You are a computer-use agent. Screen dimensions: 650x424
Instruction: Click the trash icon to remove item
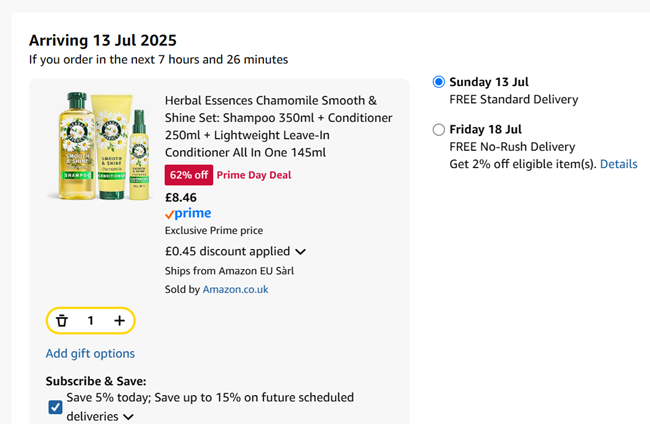pyautogui.click(x=62, y=320)
